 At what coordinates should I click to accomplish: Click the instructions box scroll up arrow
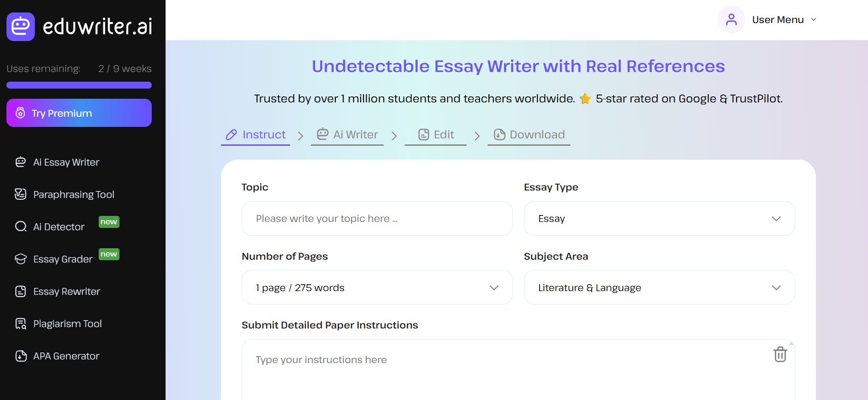pos(791,343)
